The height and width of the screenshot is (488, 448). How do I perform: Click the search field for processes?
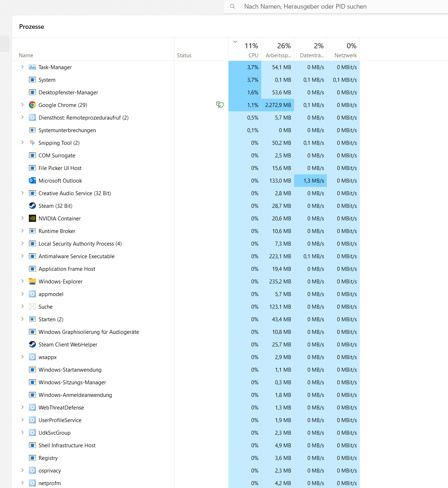[x=336, y=6]
